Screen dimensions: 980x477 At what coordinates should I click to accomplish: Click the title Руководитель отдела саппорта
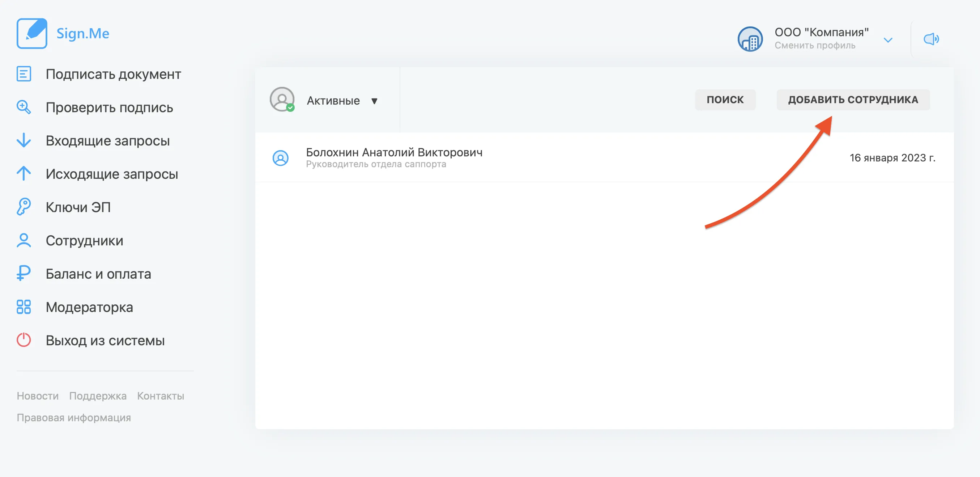(x=376, y=164)
